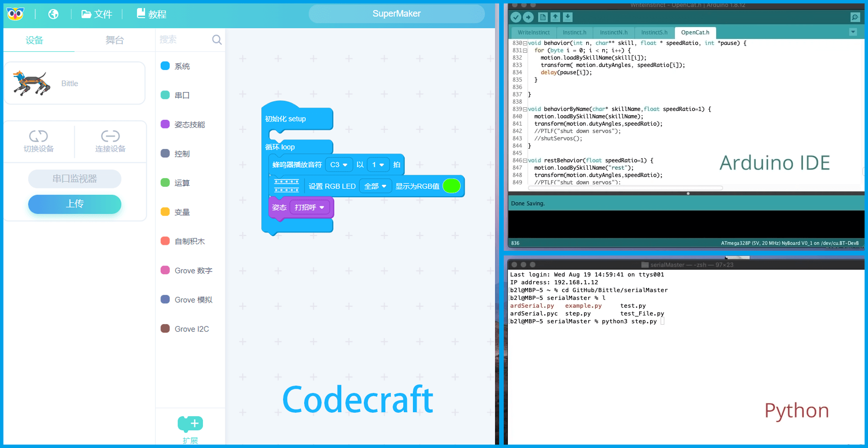Click the SuperMaker project title field
The width and height of the screenshot is (868, 448).
point(396,14)
